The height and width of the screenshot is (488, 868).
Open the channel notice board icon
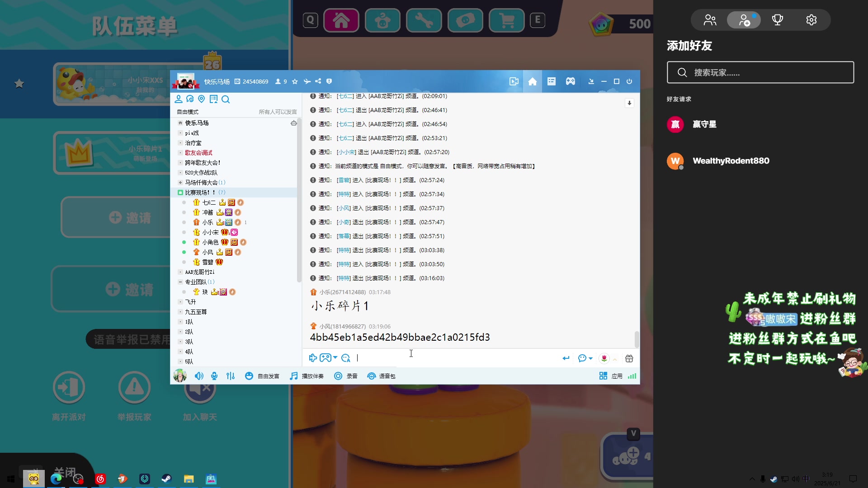click(213, 99)
